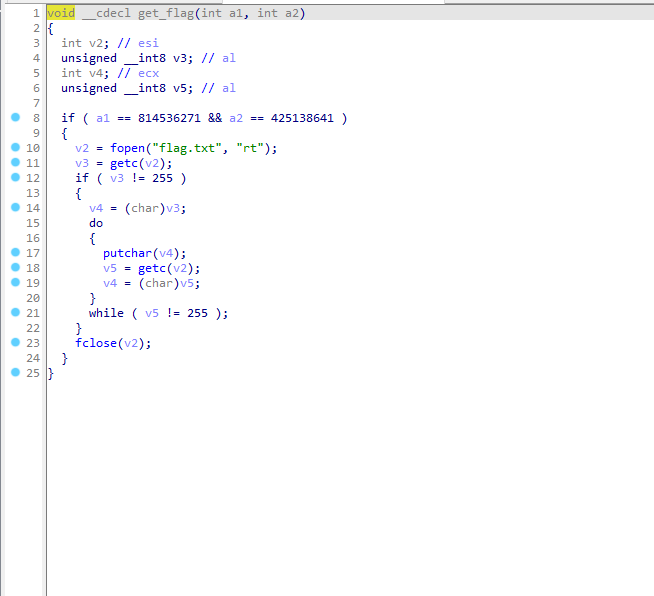Toggle breakpoint dot on line 8

coord(15,118)
